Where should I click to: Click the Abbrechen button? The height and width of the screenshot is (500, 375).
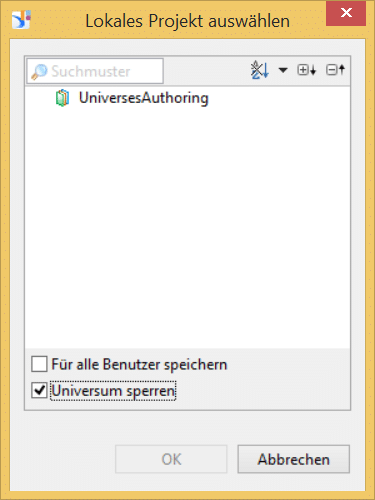pos(294,459)
